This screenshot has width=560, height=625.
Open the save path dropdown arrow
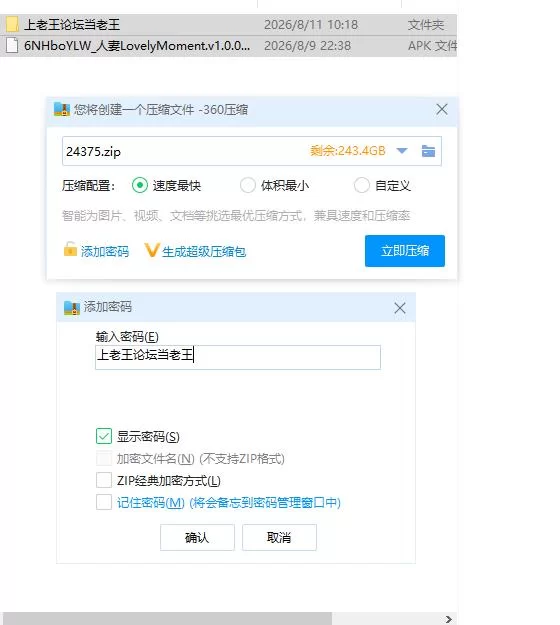tap(402, 151)
